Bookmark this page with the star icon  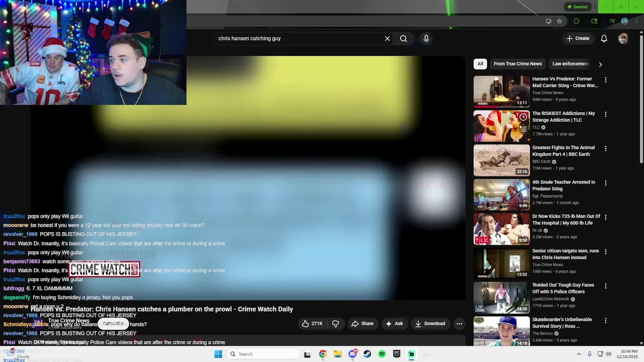pos(559,21)
